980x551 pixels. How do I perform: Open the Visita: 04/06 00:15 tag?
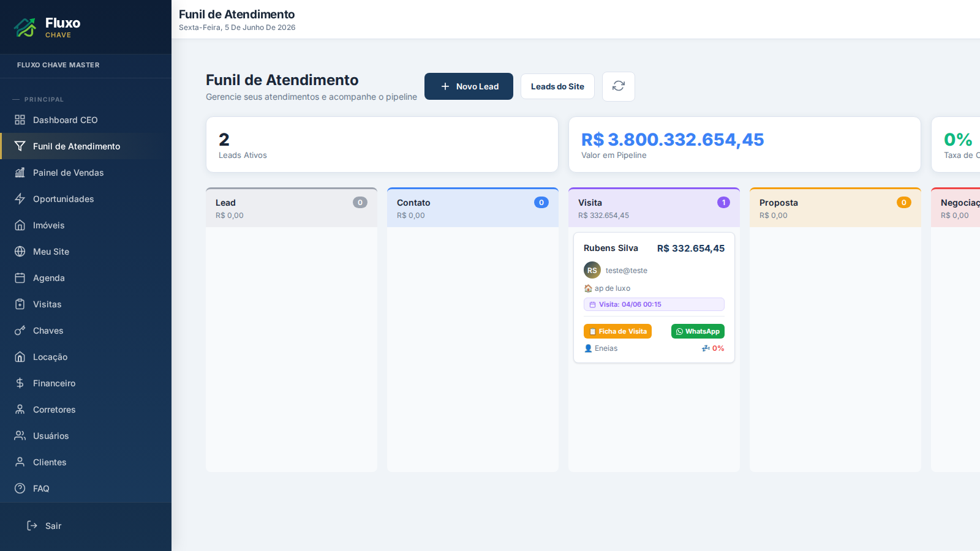click(x=654, y=304)
